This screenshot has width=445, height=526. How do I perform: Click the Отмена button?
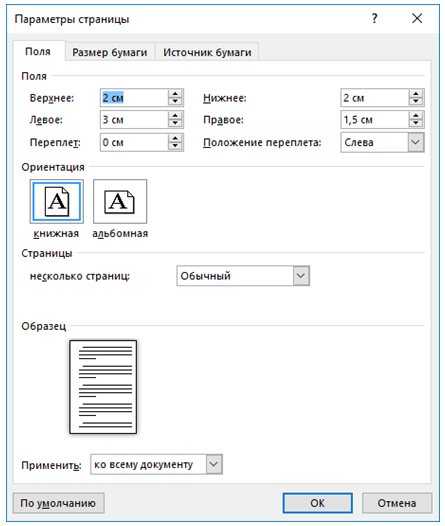(397, 503)
